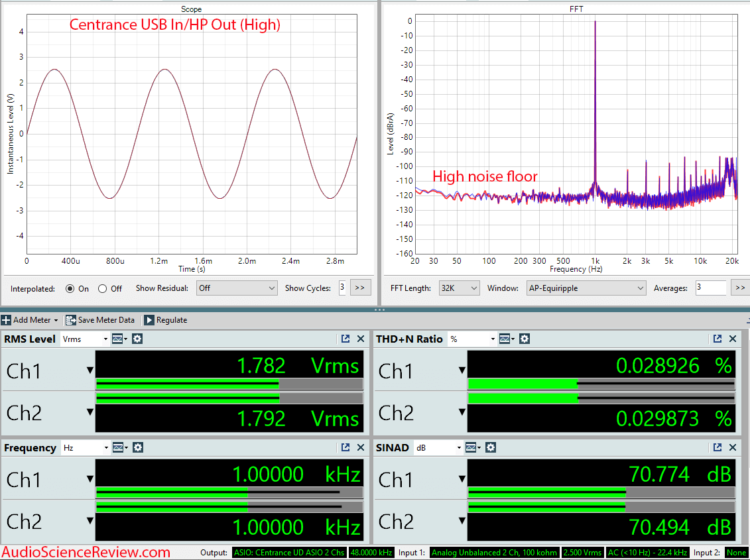750x560 pixels.
Task: Click ASIO CEntrance UD output status
Action: coord(289,552)
